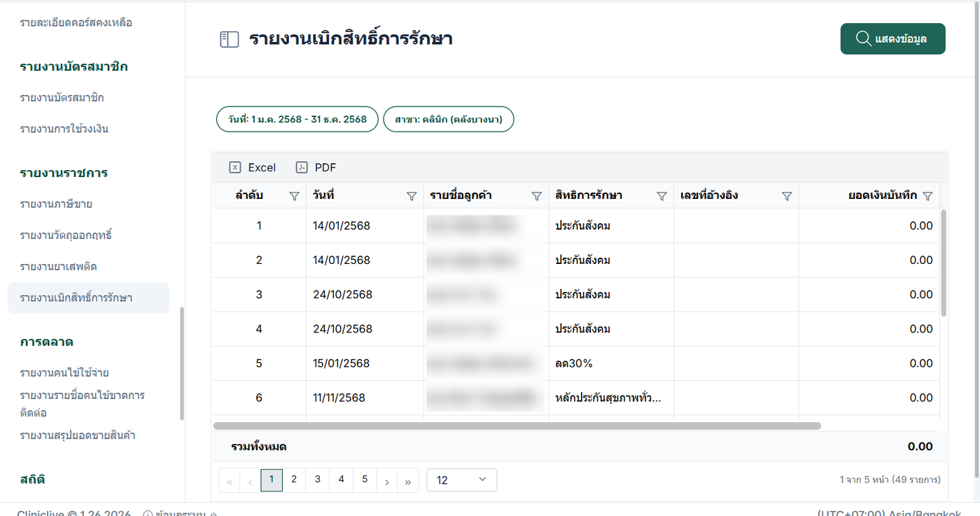The width and height of the screenshot is (980, 516).
Task: Click the สาขา branch filter chip
Action: 449,119
